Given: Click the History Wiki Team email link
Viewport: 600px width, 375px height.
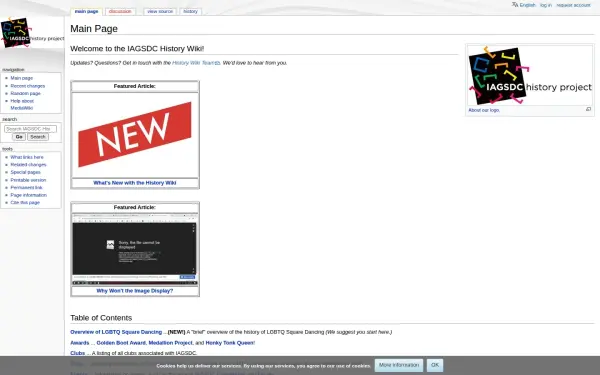Looking at the screenshot, I should [196, 63].
